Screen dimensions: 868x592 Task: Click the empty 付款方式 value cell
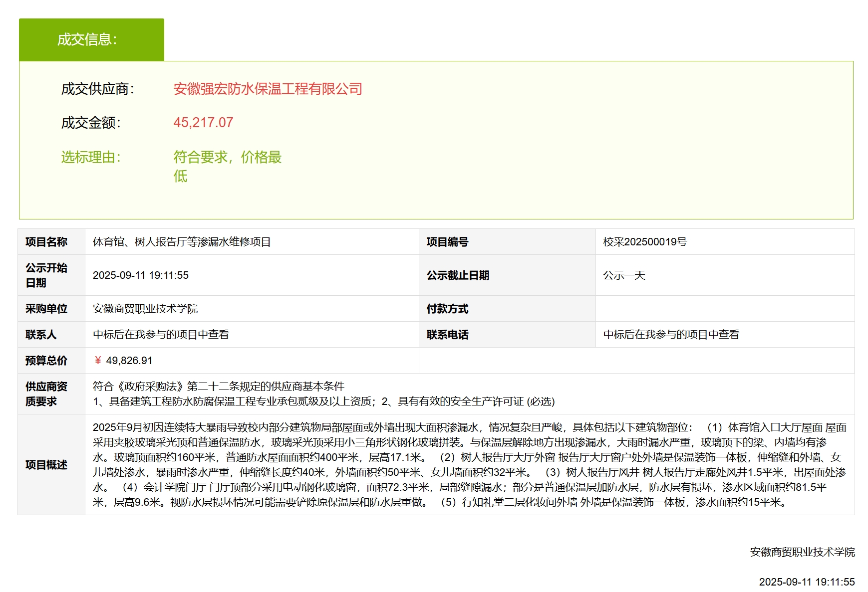(x=724, y=309)
